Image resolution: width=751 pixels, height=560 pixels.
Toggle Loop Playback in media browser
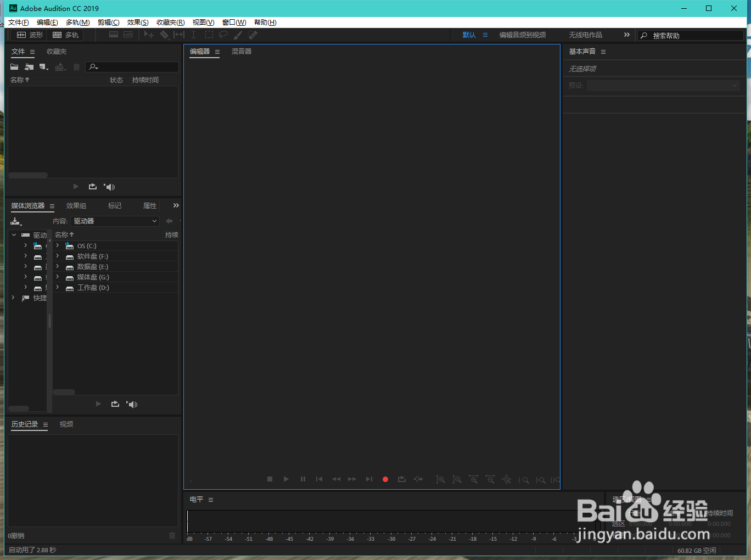pos(115,404)
